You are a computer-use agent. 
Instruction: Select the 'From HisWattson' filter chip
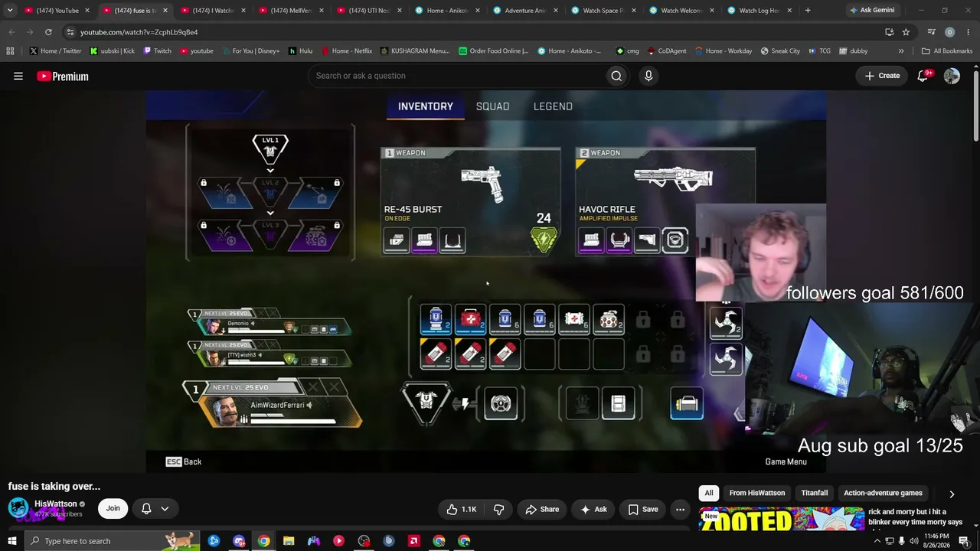[756, 494]
